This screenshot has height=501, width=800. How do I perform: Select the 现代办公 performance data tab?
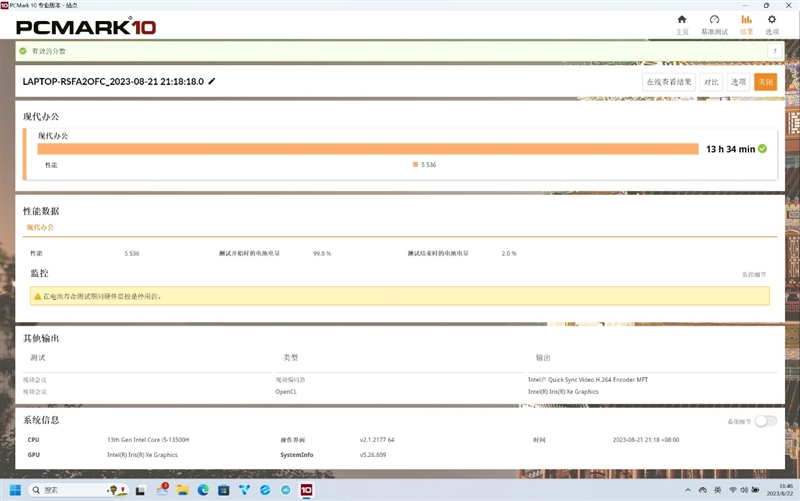coord(40,227)
